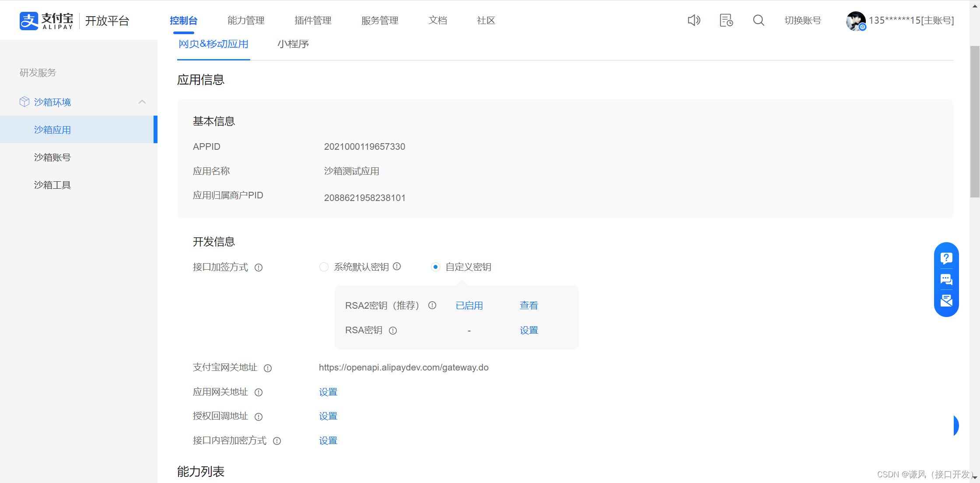Collapse the 沙箱环境 sidebar section
Screen dimensions: 980x483
pos(142,102)
